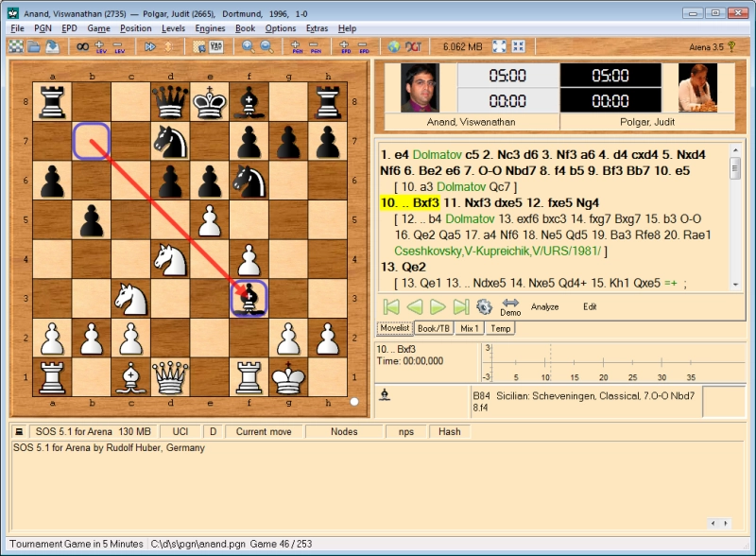Click the movelist scrollbar down arrow
This screenshot has height=556, width=756.
coord(736,285)
